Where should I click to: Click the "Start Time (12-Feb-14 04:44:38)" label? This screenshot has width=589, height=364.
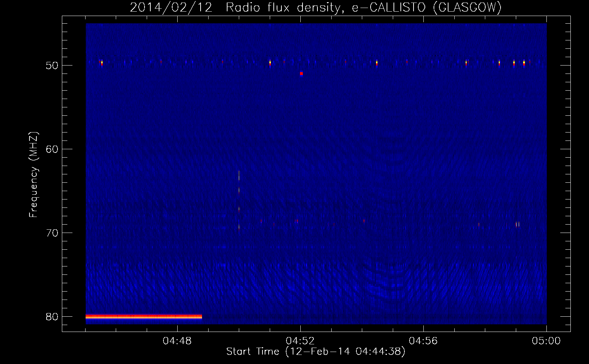click(316, 352)
